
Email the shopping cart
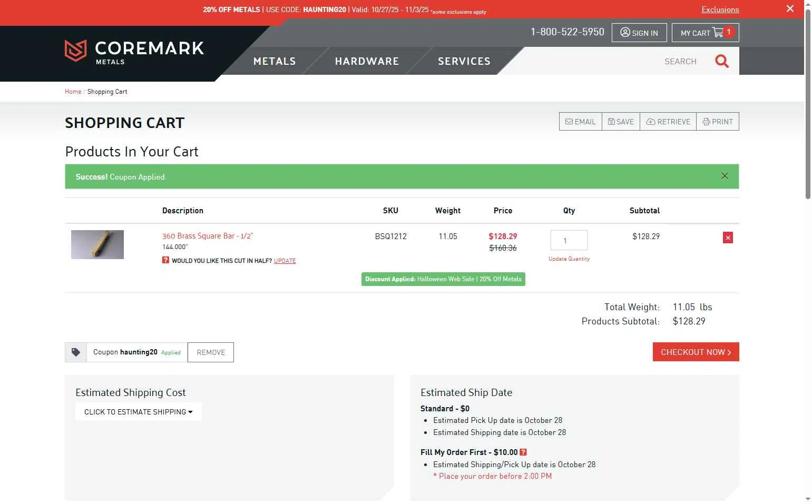pyautogui.click(x=580, y=122)
